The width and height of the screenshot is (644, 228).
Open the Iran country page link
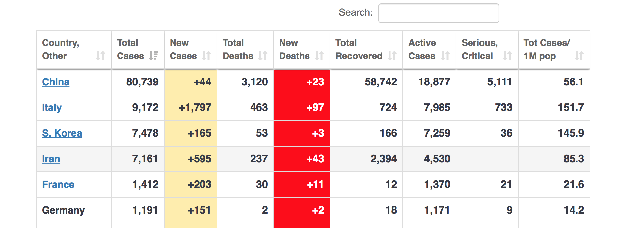point(51,159)
